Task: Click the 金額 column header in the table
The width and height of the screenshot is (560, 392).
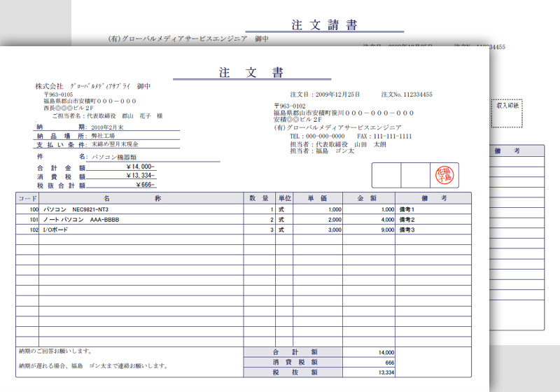Action: (369, 199)
